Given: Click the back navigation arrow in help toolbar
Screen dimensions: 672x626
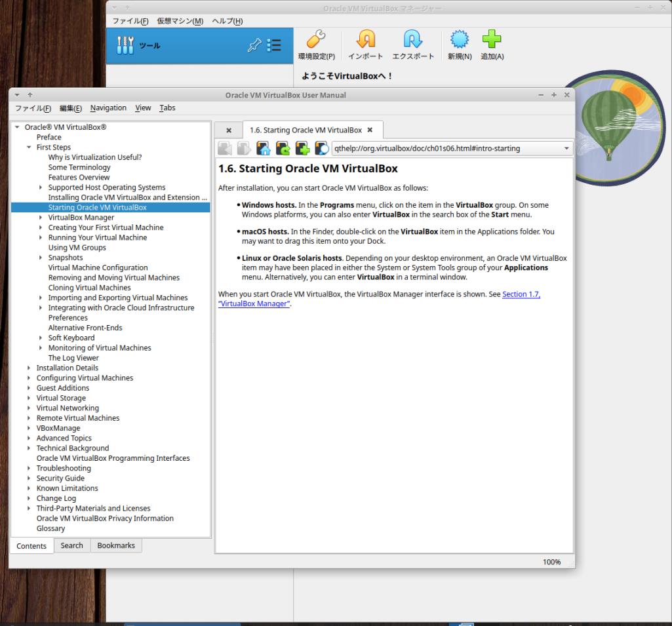Looking at the screenshot, I should 225,148.
